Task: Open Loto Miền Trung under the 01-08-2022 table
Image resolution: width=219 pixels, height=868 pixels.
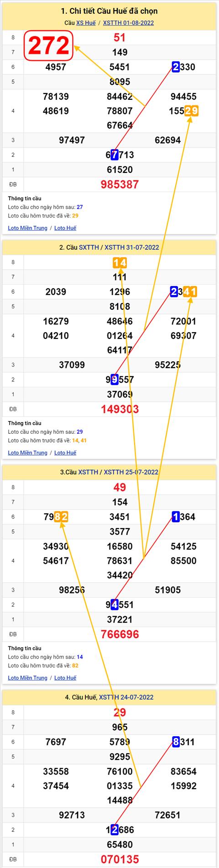Action: [x=27, y=228]
